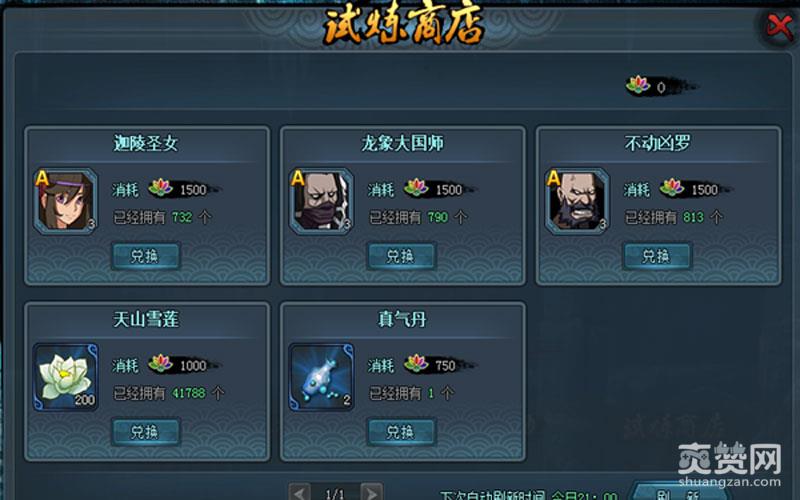Click 兑换 under 龙象大国师

(x=401, y=256)
